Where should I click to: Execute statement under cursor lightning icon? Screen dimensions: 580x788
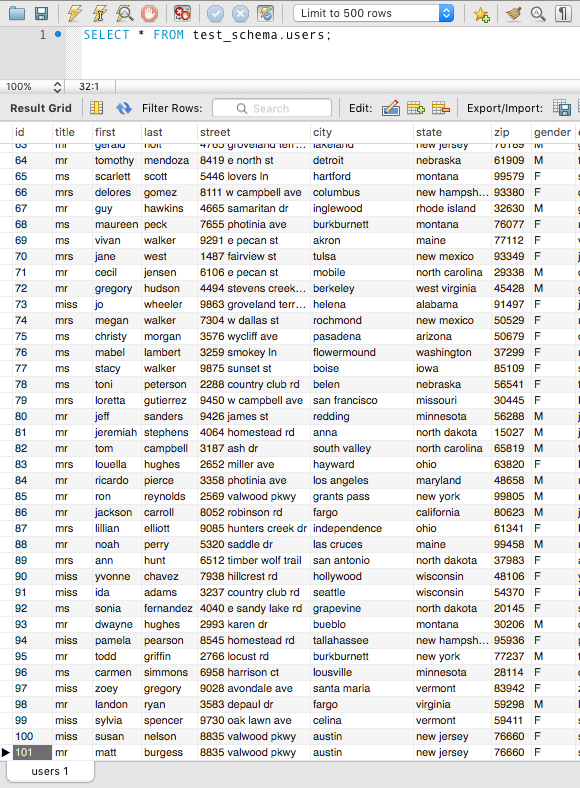100,13
